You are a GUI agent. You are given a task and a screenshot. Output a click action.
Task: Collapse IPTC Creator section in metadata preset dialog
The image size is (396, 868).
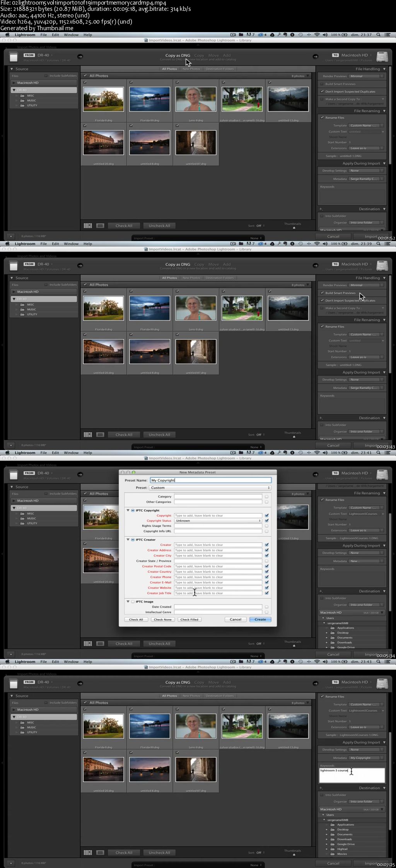[128, 539]
